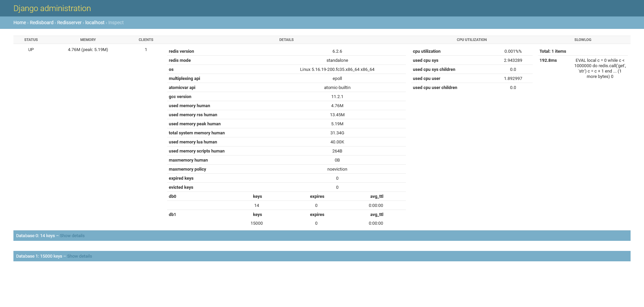Image resolution: width=644 pixels, height=307 pixels.
Task: Click the redis version label
Action: (x=181, y=51)
